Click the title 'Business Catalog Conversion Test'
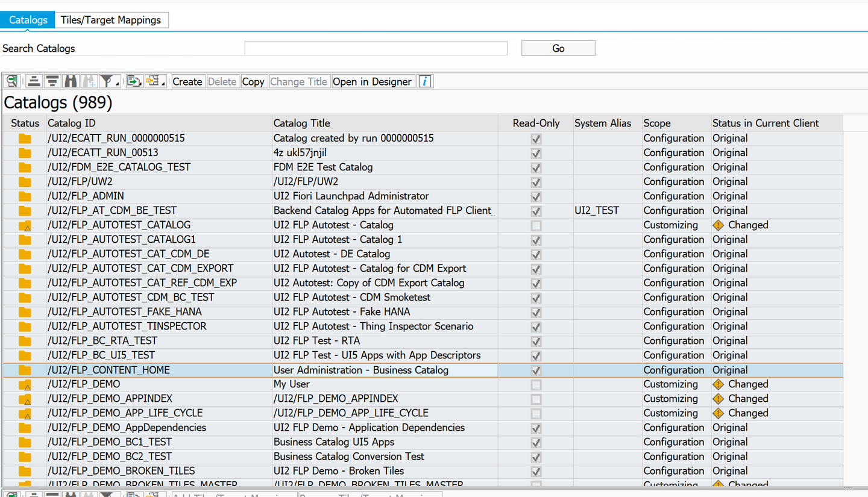The height and width of the screenshot is (497, 868). (x=349, y=457)
